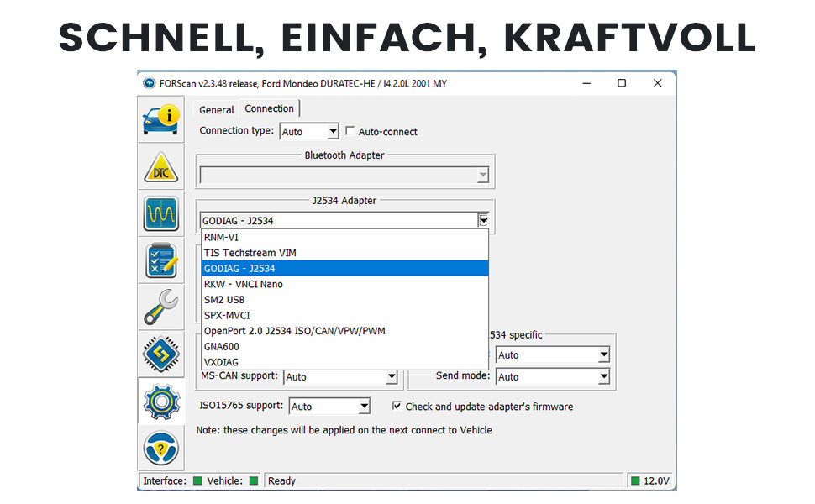Viewport: 815px width, 504px height.
Task: Enable the Auto-connect checkbox
Action: pos(350,132)
